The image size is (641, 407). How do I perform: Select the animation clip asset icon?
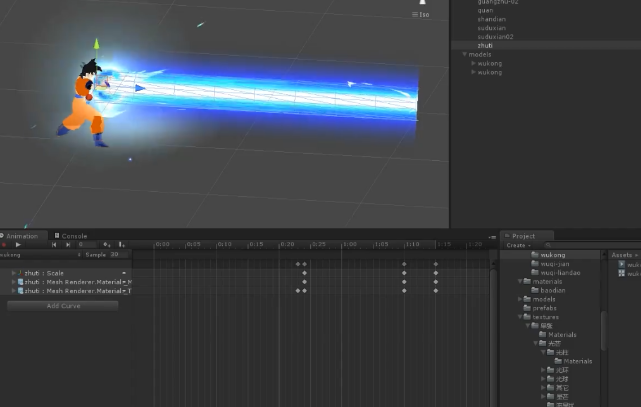pyautogui.click(x=622, y=264)
